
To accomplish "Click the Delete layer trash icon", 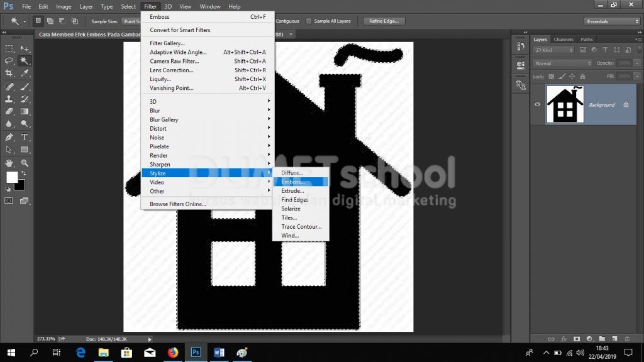I will tap(627, 339).
